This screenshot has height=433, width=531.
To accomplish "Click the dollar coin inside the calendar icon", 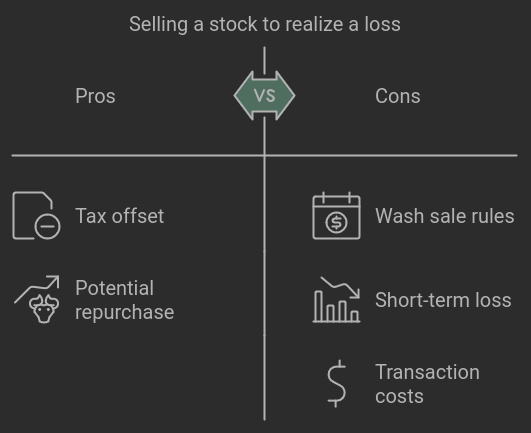I will click(336, 222).
